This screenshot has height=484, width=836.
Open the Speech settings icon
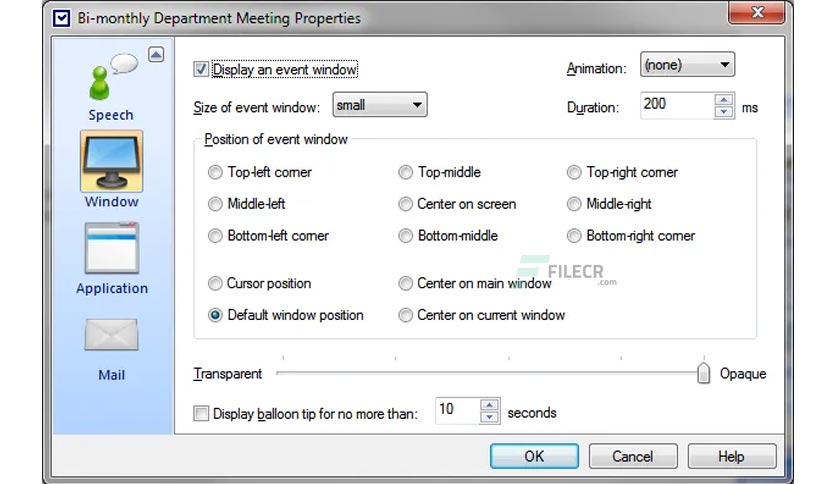click(x=112, y=78)
